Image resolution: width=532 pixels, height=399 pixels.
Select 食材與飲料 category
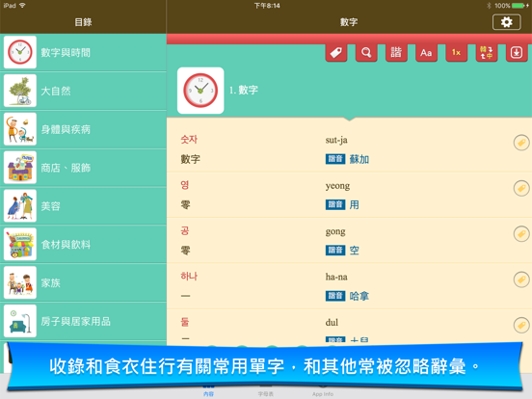click(x=83, y=244)
